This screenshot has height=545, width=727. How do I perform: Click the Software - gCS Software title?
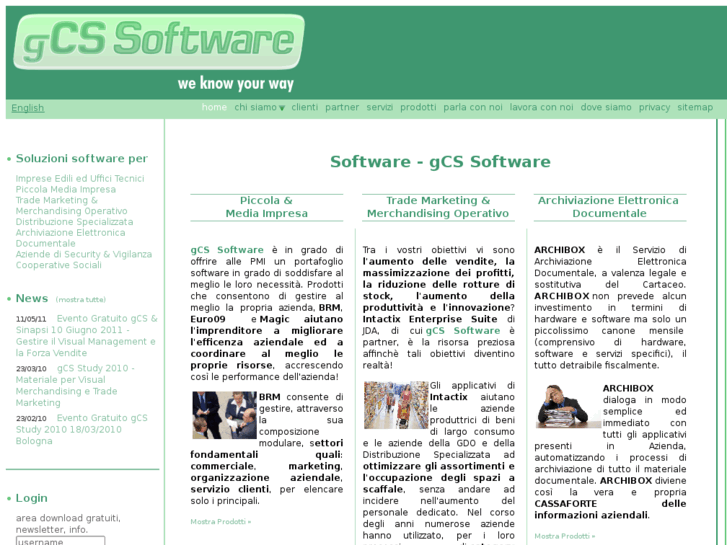point(440,161)
